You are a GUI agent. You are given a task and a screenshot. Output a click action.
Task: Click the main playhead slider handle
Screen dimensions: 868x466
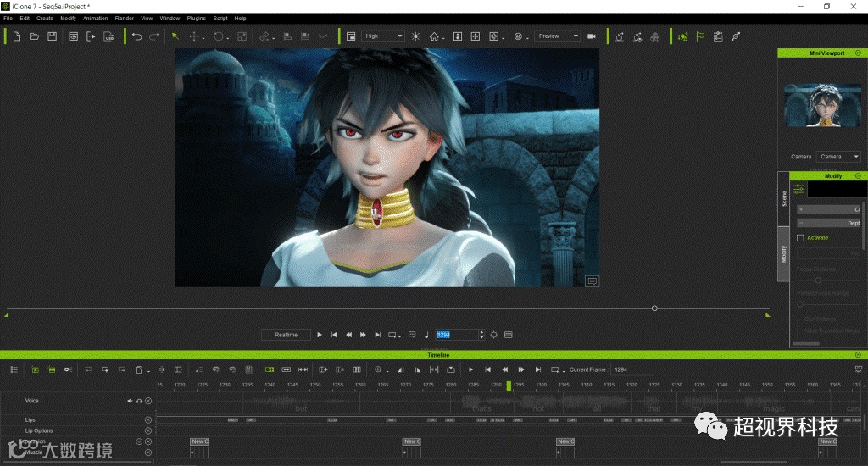pos(654,308)
